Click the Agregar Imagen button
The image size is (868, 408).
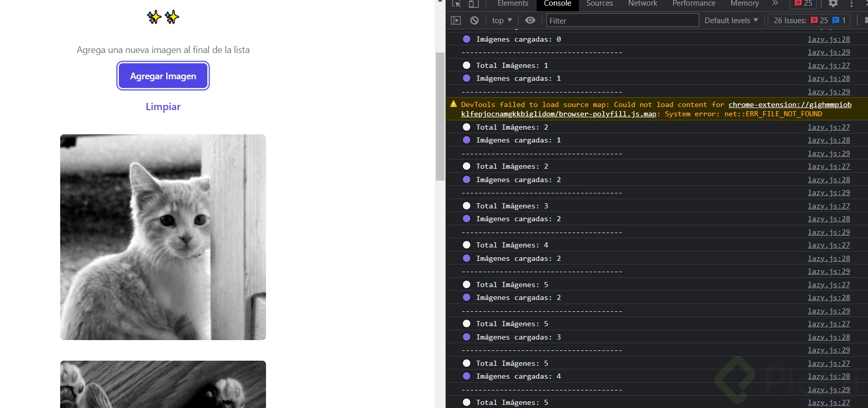[x=163, y=76]
